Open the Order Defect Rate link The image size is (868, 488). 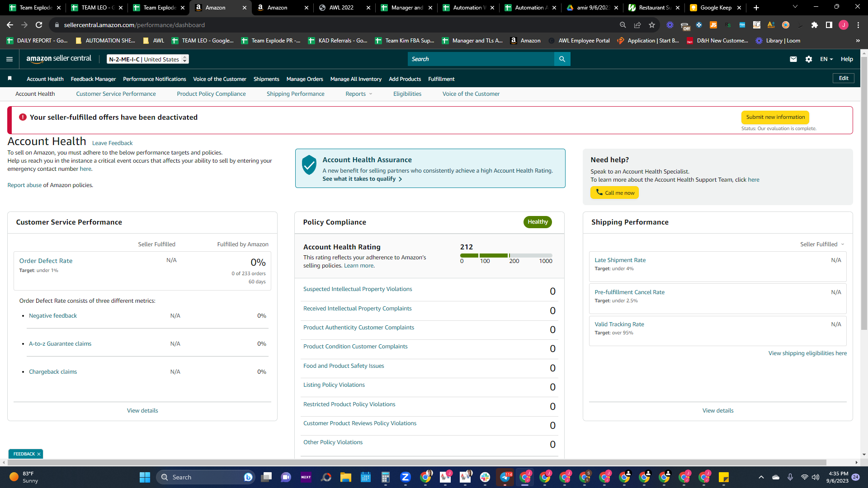(46, 261)
